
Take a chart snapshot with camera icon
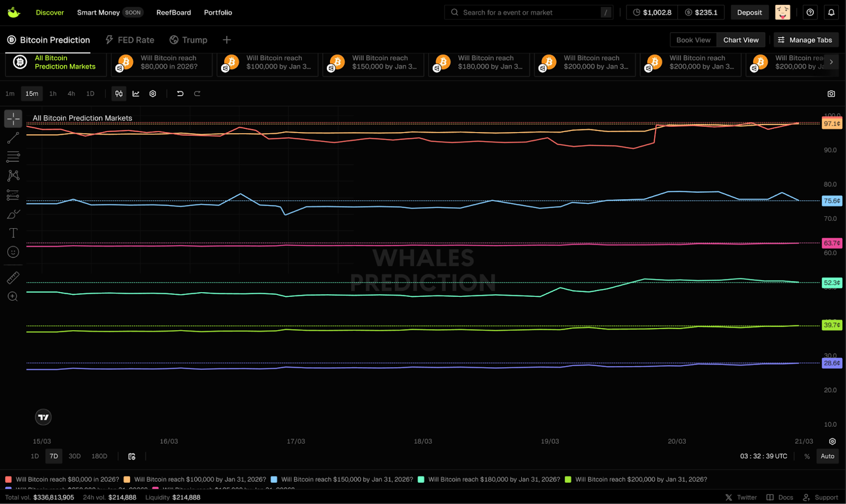coord(831,94)
